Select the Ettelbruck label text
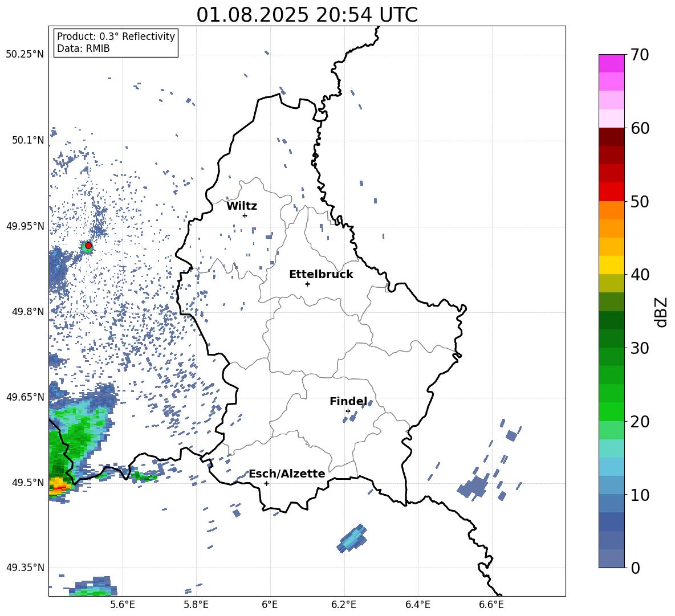 [x=321, y=275]
